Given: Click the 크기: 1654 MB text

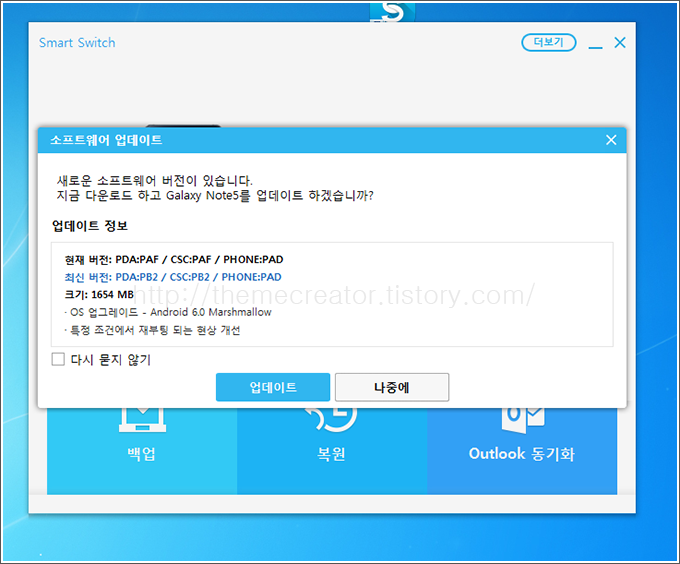Looking at the screenshot, I should click(x=99, y=295).
